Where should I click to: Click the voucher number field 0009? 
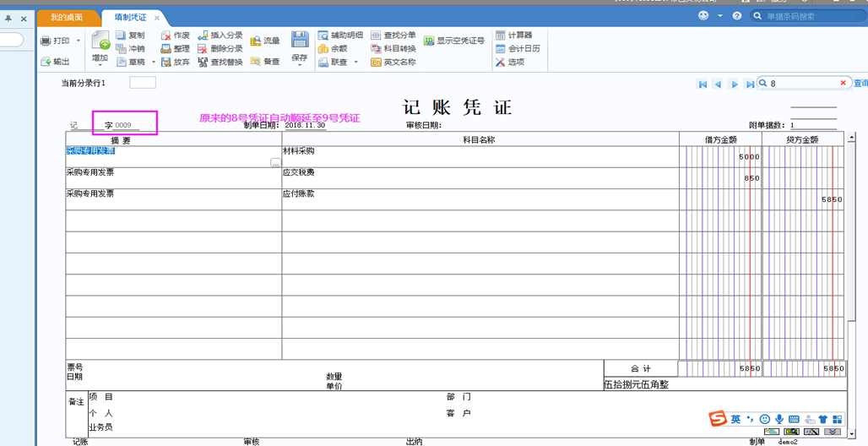click(x=126, y=126)
